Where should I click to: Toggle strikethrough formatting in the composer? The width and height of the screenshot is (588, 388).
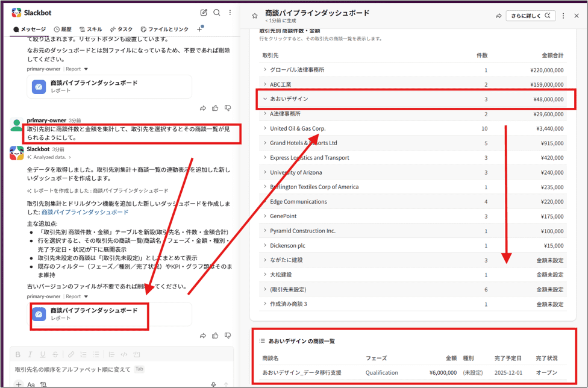[55, 354]
